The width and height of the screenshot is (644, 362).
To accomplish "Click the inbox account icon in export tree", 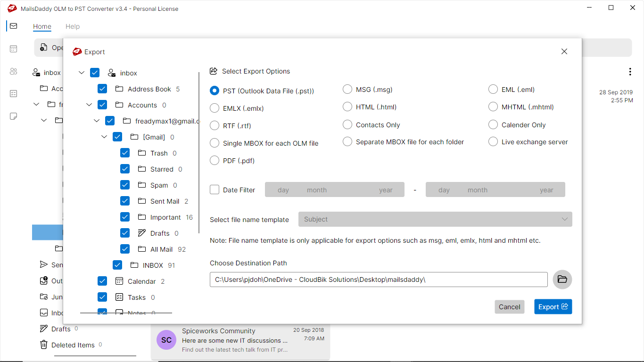I will (x=112, y=73).
